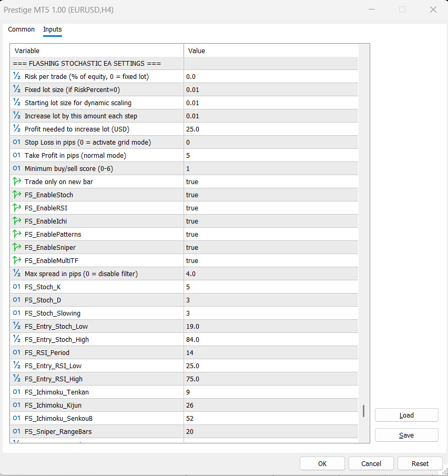The image size is (448, 476).
Task: Confirm settings with the OK button
Action: click(x=322, y=463)
